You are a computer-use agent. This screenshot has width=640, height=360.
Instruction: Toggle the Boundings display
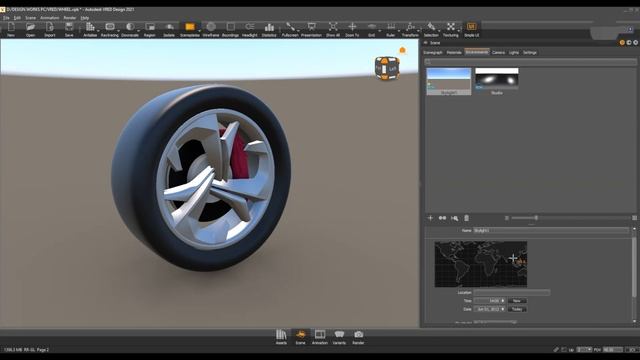(x=230, y=27)
